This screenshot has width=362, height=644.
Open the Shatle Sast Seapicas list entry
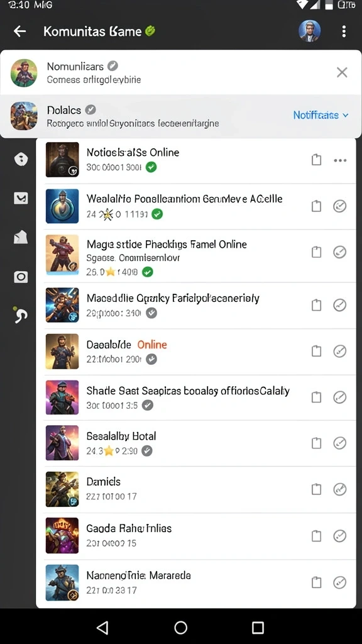point(199,397)
